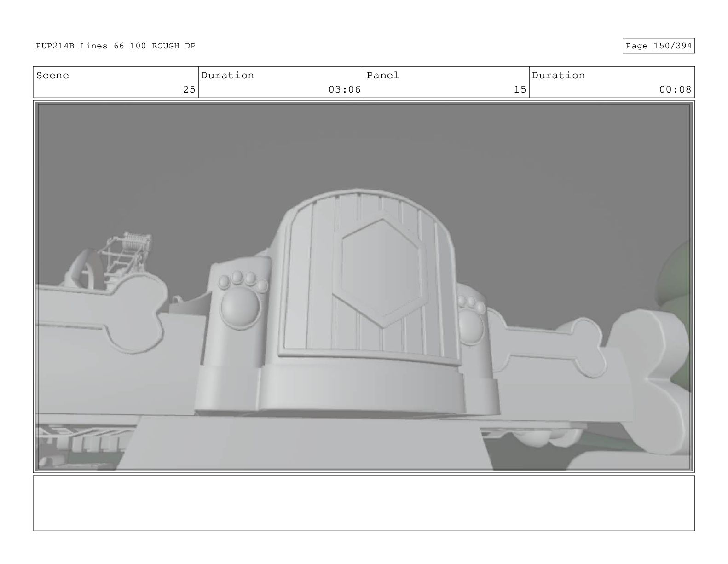Click the Page 150/394 box
The height and width of the screenshot is (564, 728).
click(659, 46)
